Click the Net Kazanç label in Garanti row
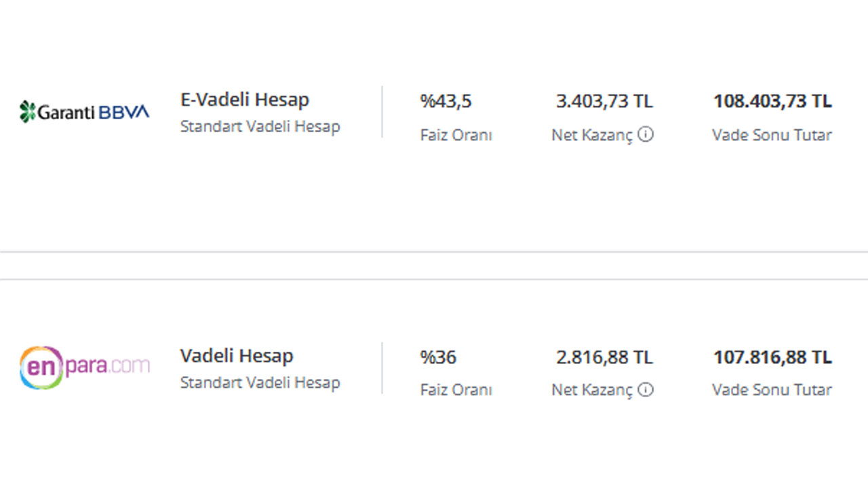This screenshot has width=868, height=488. pyautogui.click(x=592, y=135)
